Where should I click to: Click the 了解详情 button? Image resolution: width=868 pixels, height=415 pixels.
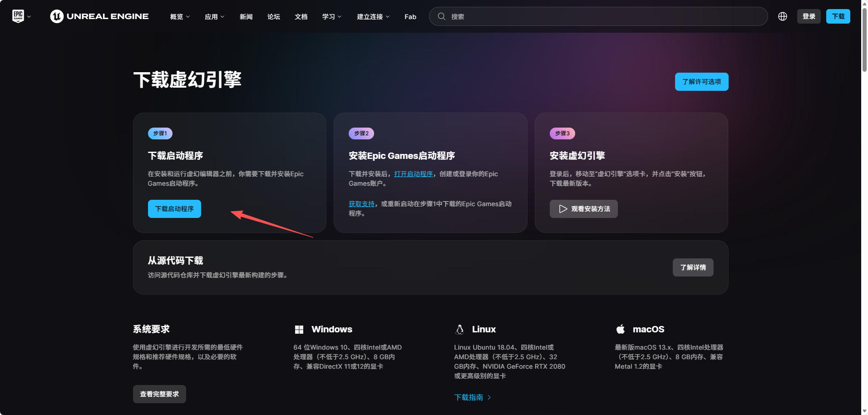click(693, 267)
